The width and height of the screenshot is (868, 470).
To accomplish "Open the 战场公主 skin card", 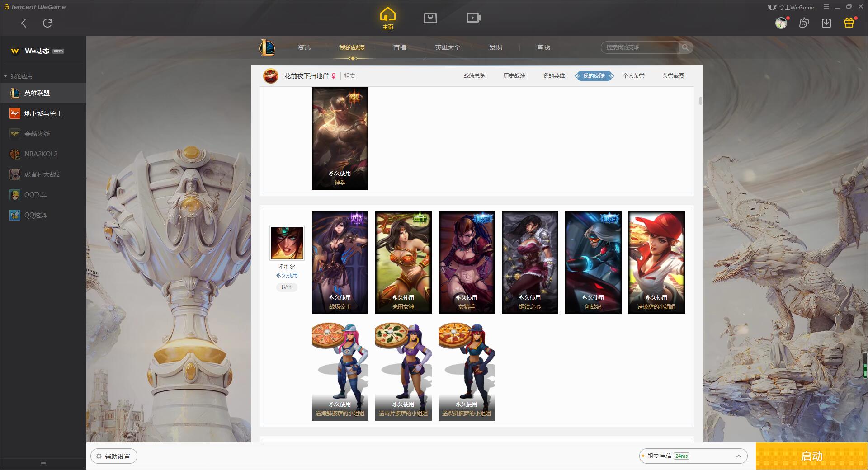I will coord(340,263).
